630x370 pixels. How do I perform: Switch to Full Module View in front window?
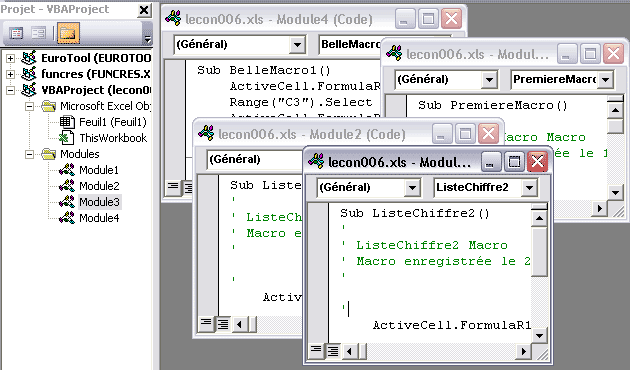coord(333,351)
